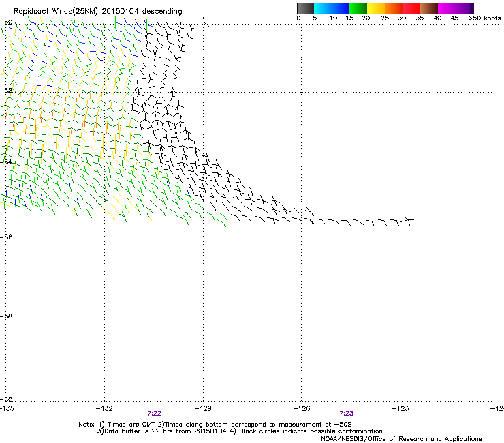Image resolution: width=504 pixels, height=443 pixels.
Task: Click the red 30-35 knots legend segment
Action: pos(411,8)
